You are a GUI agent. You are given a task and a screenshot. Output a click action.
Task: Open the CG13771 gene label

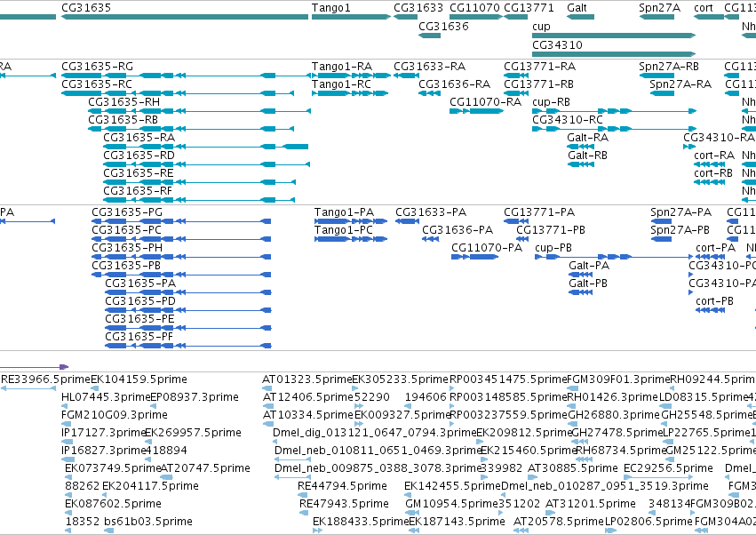(x=529, y=8)
